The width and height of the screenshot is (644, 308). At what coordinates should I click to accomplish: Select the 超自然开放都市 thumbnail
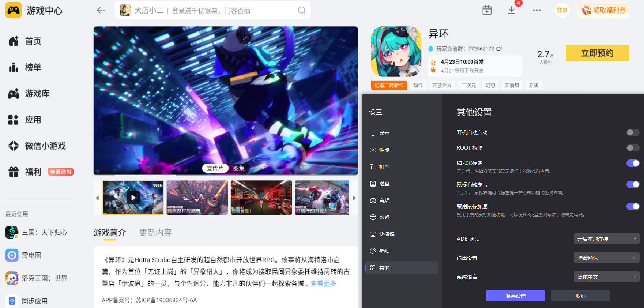(x=197, y=198)
